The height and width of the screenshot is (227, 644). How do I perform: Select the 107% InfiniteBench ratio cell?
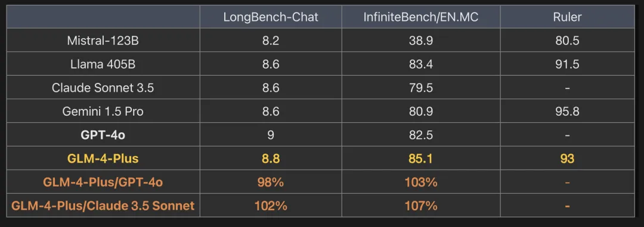click(x=420, y=205)
